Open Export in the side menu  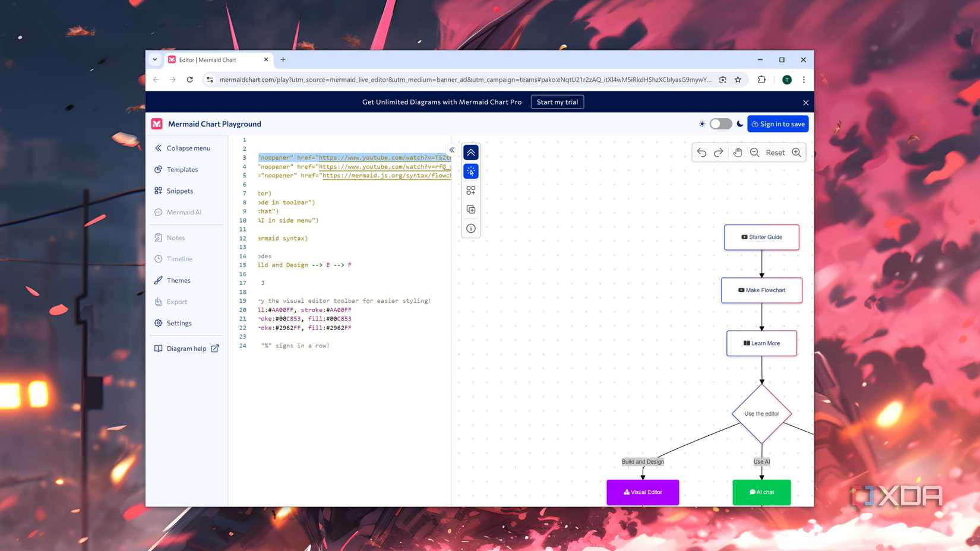(x=171, y=302)
